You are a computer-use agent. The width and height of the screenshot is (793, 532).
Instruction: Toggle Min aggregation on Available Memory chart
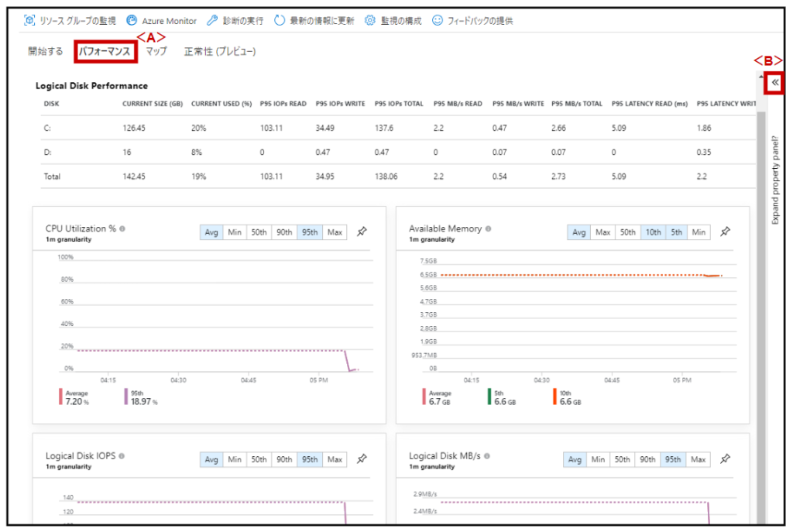(x=699, y=232)
